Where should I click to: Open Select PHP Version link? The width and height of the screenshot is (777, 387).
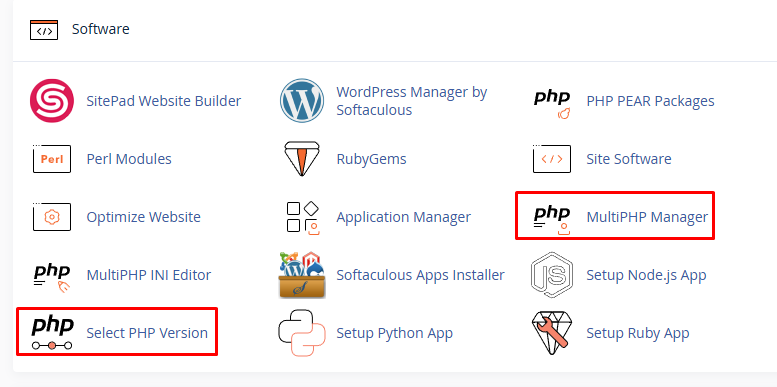click(x=147, y=333)
